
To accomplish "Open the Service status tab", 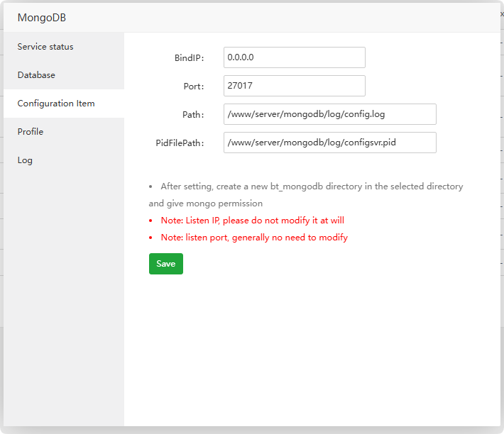I will pyautogui.click(x=45, y=47).
